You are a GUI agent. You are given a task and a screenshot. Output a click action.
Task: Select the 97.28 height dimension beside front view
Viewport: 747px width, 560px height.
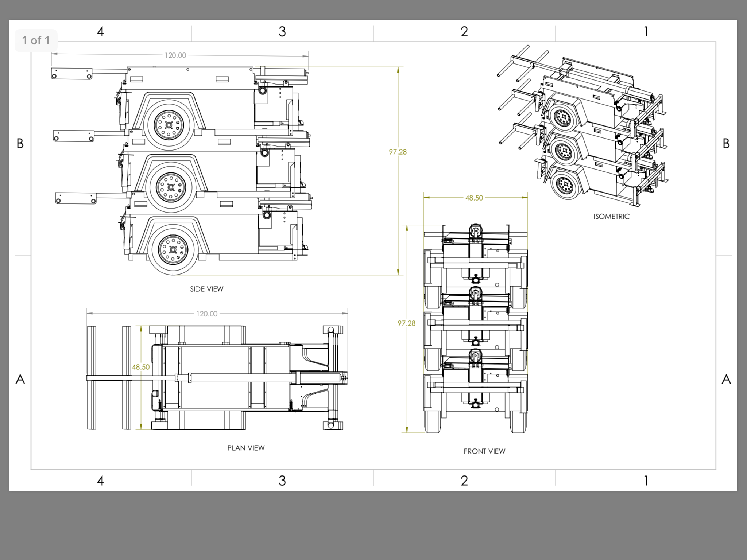coord(406,323)
